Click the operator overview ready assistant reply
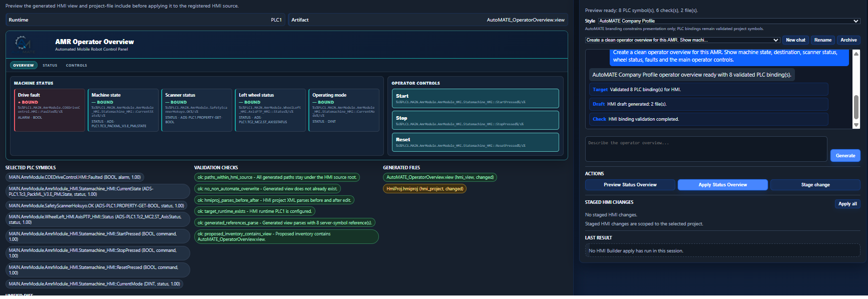868x299 pixels. pyautogui.click(x=692, y=75)
